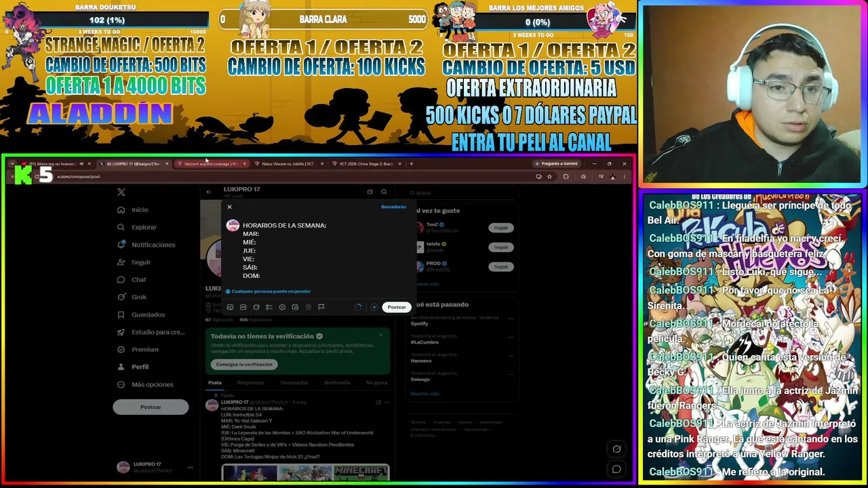This screenshot has width=868, height=488.
Task: Follow TenZ with Seguir button
Action: pyautogui.click(x=501, y=228)
